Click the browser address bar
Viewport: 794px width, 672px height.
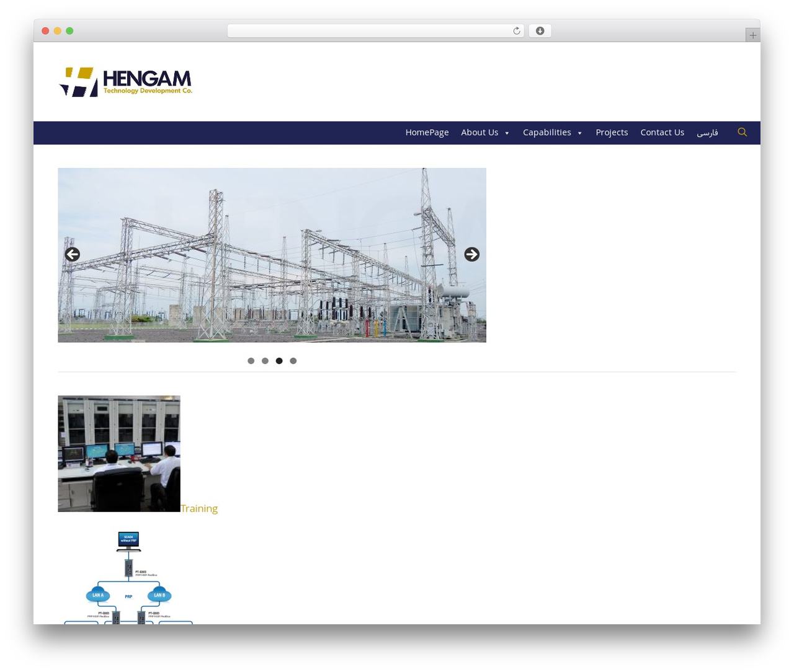pos(375,31)
